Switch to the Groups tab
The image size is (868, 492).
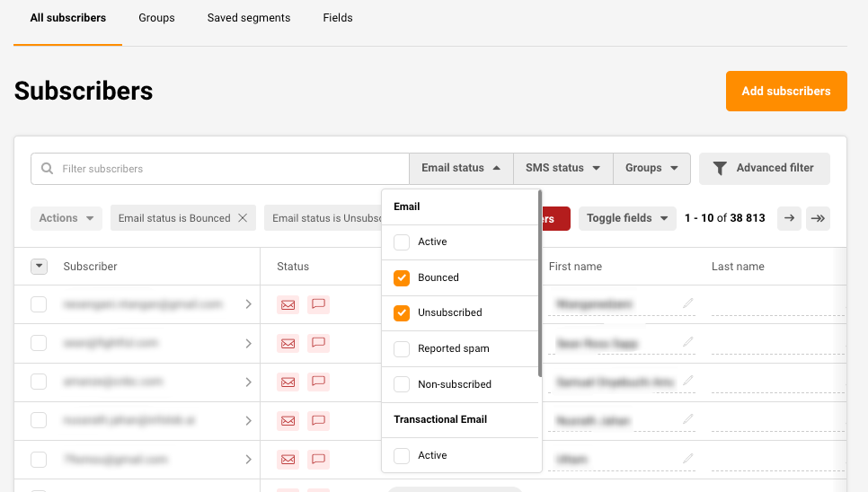(x=156, y=18)
